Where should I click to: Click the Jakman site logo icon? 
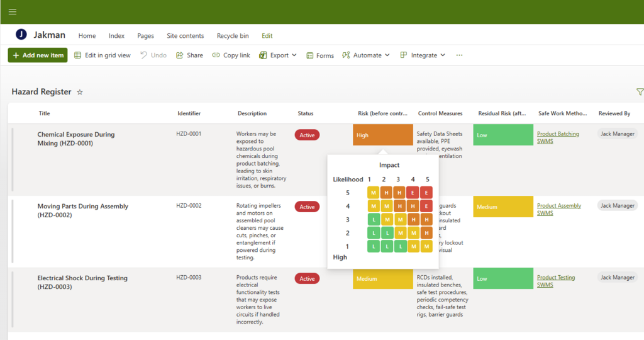tap(21, 35)
